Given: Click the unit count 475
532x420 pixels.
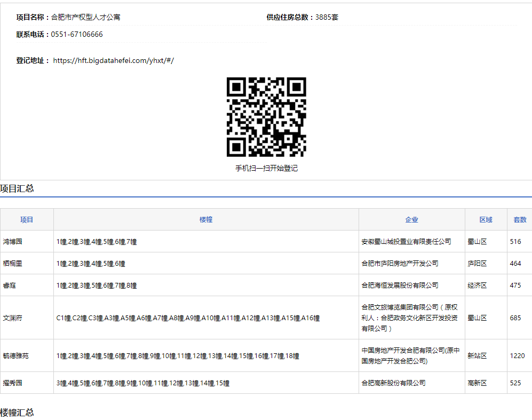Looking at the screenshot, I should click(515, 286).
